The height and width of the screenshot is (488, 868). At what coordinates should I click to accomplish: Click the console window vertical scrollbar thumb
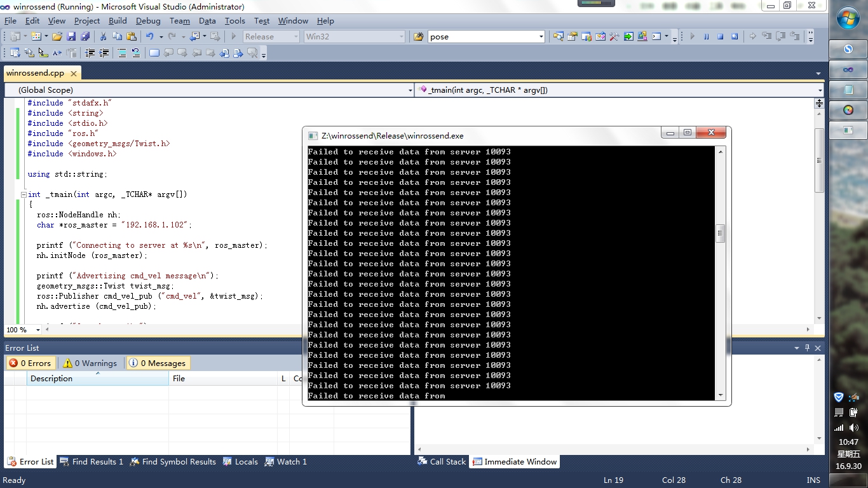(x=720, y=233)
